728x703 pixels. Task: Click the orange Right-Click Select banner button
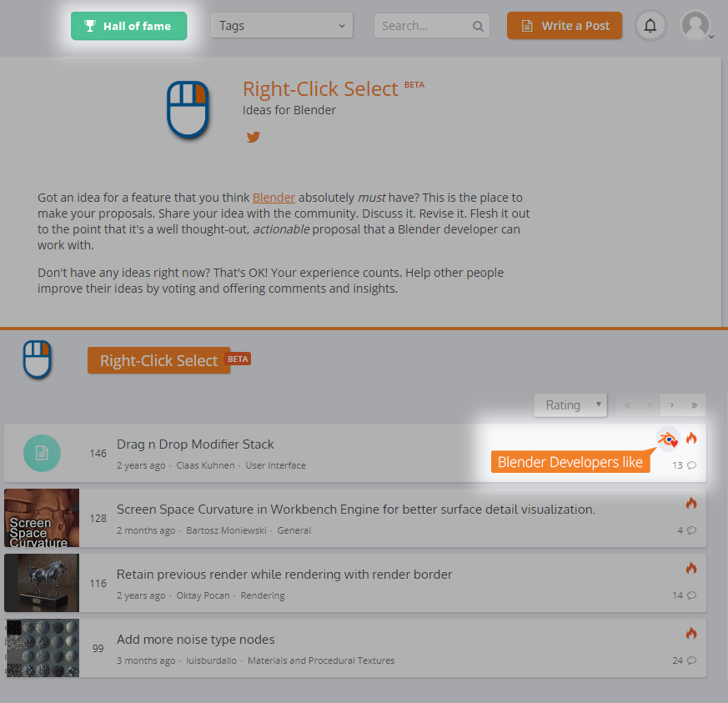click(x=158, y=360)
